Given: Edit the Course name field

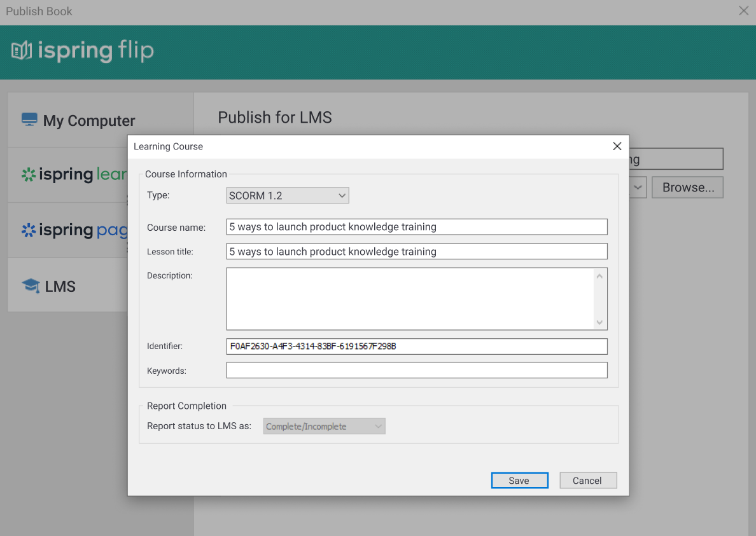Looking at the screenshot, I should [x=417, y=226].
